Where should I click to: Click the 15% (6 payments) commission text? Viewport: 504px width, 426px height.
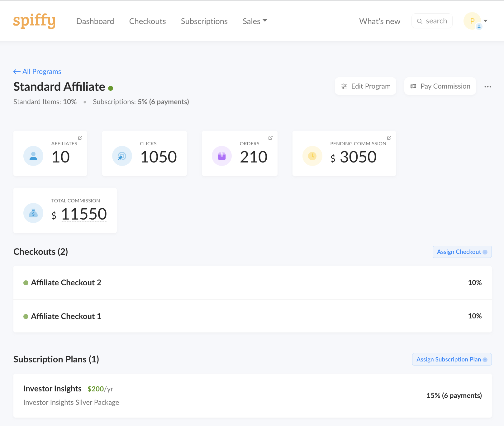point(454,395)
